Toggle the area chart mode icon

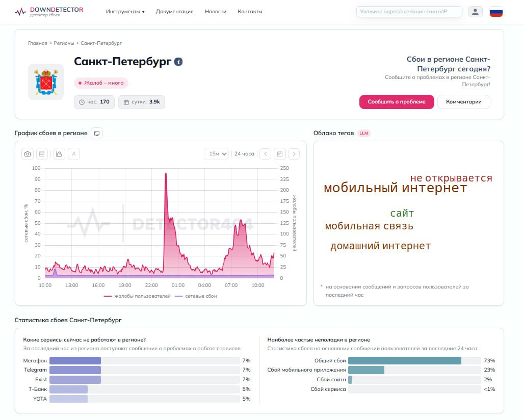coord(59,154)
